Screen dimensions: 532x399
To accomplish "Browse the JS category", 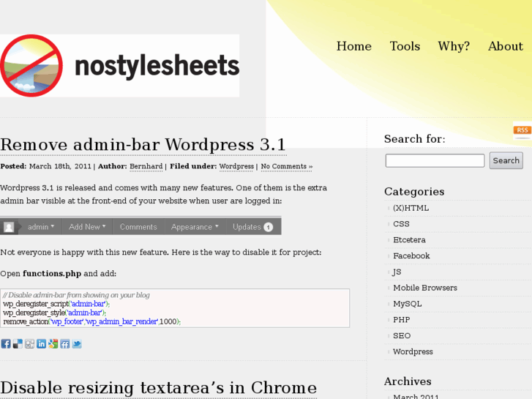I will 397,272.
